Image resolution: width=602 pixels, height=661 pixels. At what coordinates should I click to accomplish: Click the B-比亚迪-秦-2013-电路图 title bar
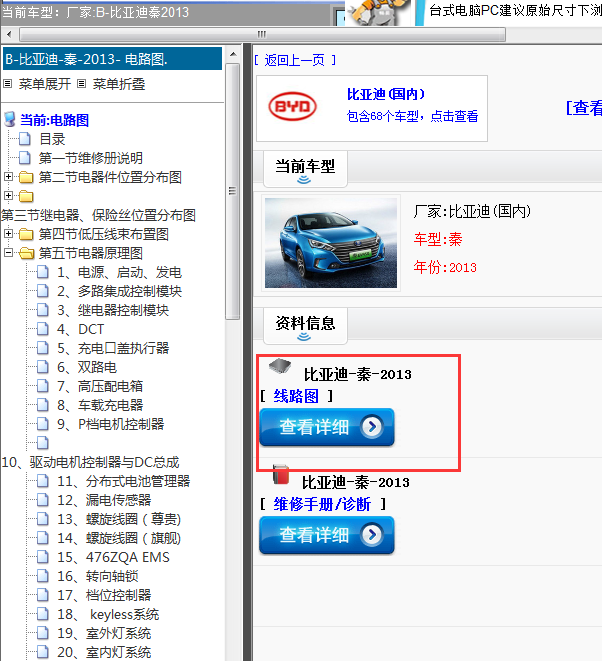(x=112, y=59)
